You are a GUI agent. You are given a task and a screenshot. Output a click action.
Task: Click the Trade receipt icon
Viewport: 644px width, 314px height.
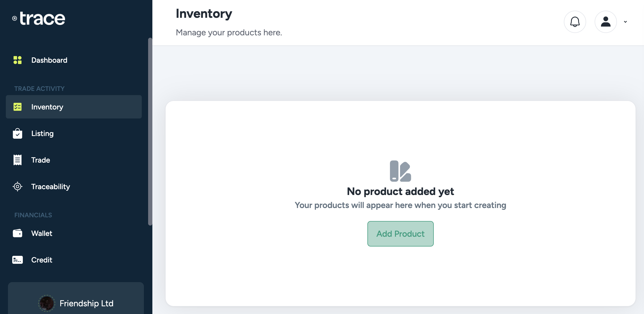coord(18,160)
